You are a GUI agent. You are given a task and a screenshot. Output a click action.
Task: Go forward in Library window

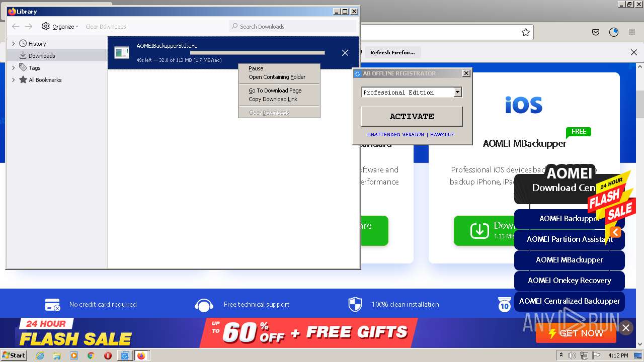(29, 26)
